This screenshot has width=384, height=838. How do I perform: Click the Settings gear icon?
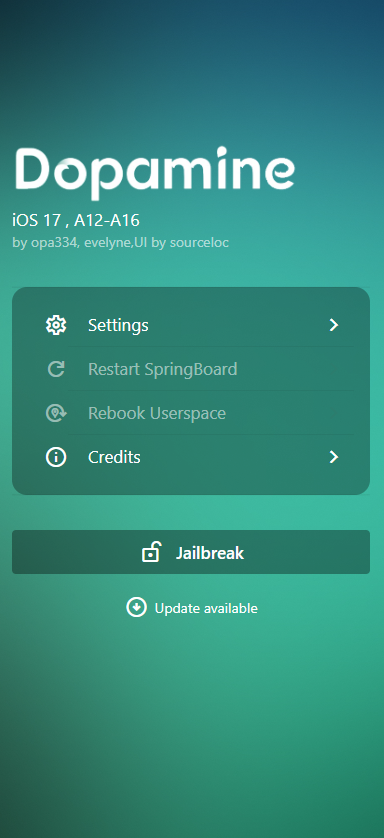(x=56, y=325)
